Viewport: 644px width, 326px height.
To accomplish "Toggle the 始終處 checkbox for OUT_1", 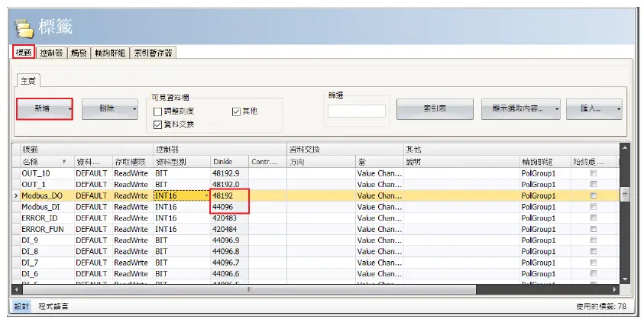I will [x=594, y=184].
